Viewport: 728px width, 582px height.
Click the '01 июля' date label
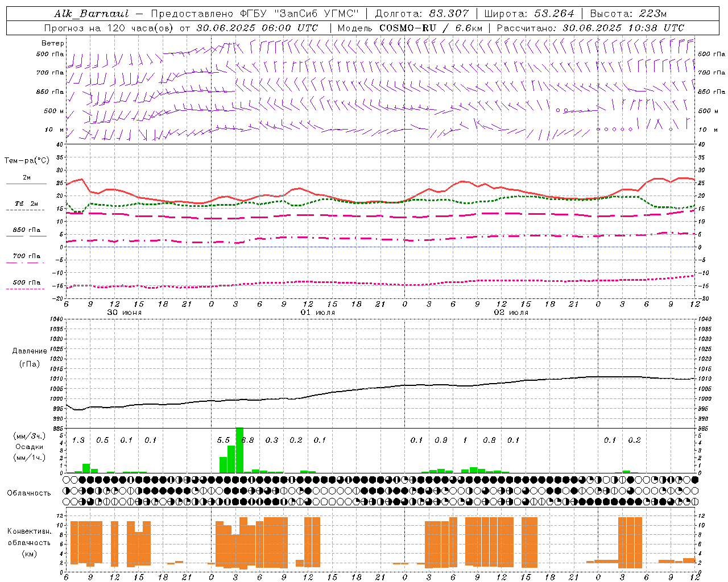tap(318, 313)
